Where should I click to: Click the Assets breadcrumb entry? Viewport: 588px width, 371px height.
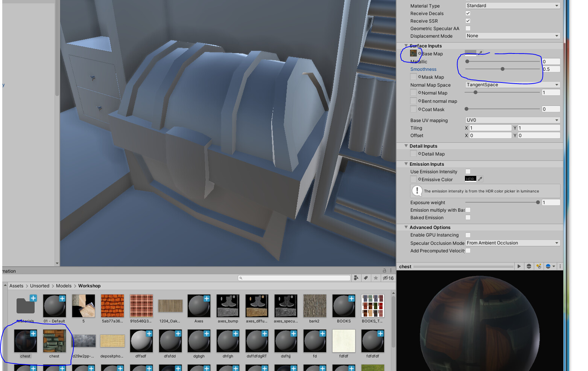point(16,286)
